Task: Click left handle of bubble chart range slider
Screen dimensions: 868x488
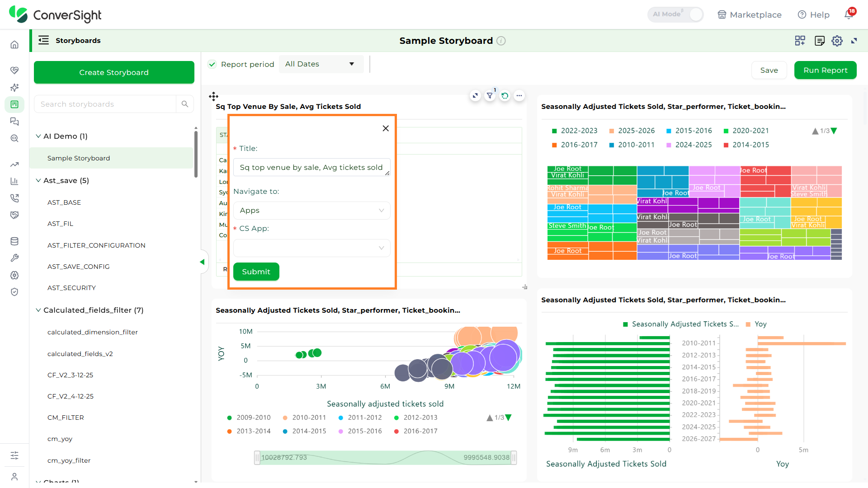Action: [x=257, y=458]
